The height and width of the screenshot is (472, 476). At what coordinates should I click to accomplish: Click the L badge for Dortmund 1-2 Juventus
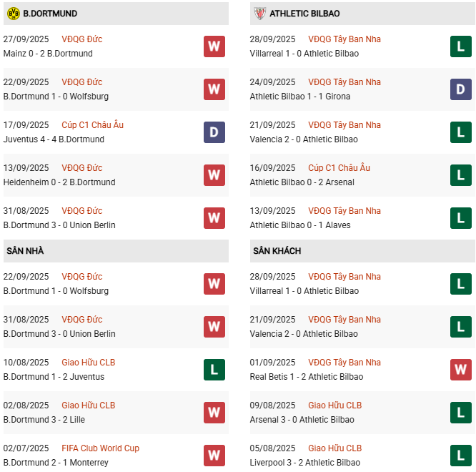point(214,370)
